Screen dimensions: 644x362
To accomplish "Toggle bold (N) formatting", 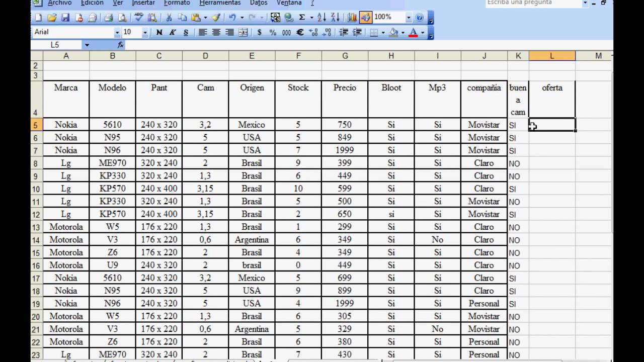I will pos(159,32).
